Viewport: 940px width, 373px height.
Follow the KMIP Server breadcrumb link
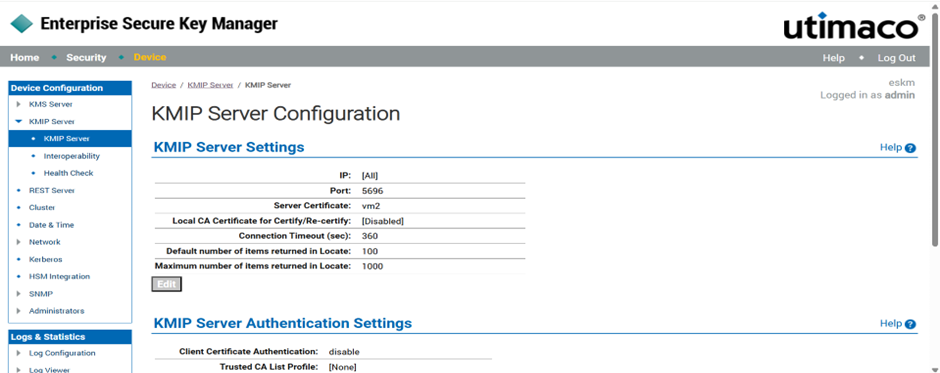point(210,85)
